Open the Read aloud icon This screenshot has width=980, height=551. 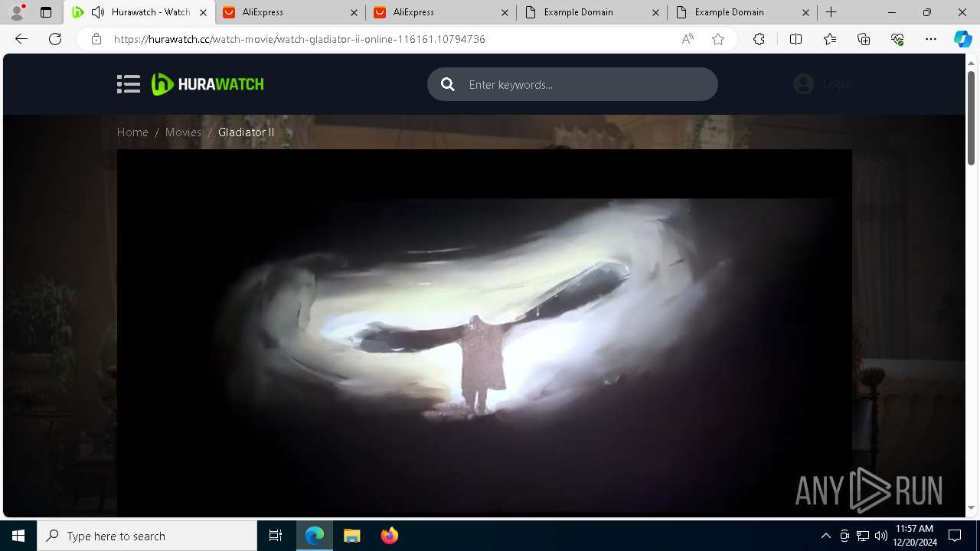coord(688,39)
